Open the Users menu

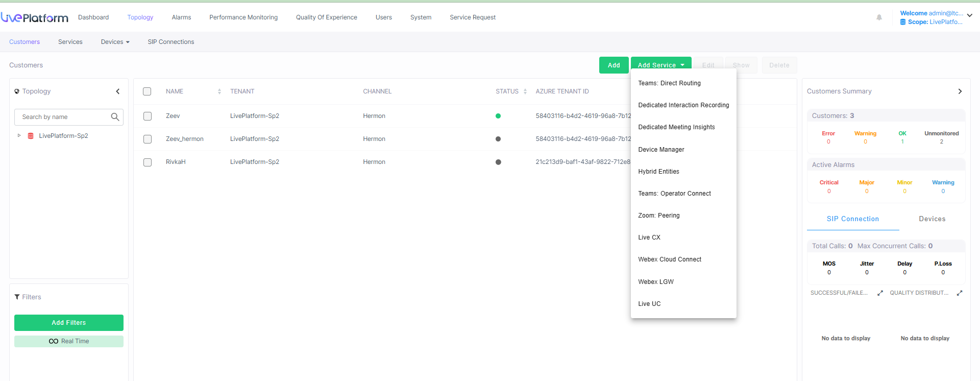384,17
